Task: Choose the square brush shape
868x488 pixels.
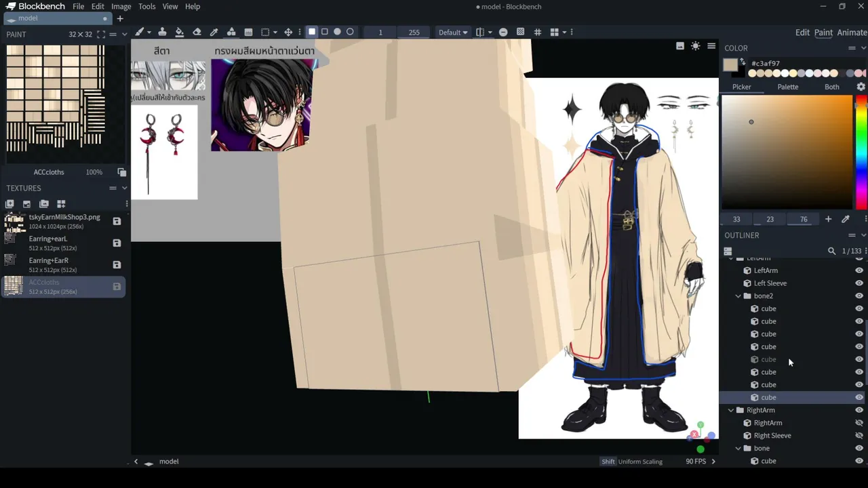Action: [312, 32]
